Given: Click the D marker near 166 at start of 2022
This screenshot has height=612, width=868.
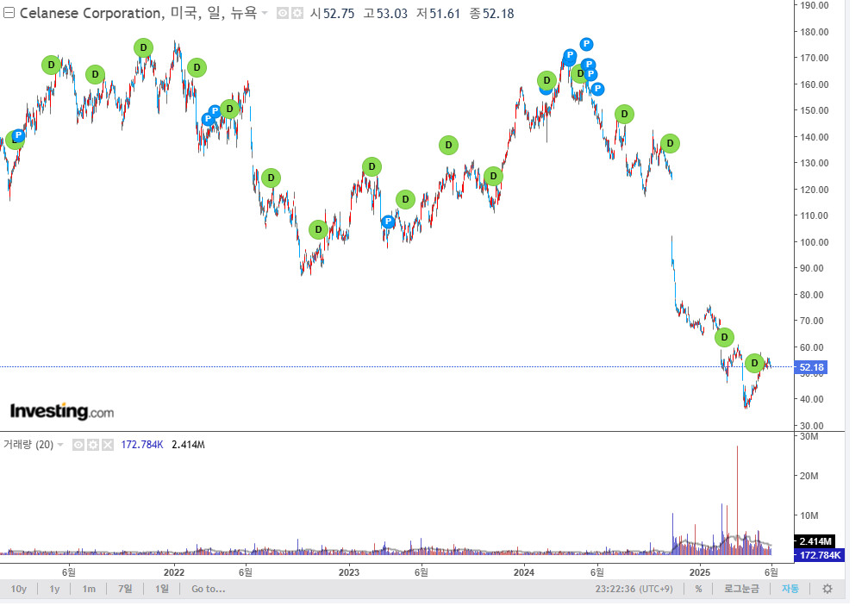Looking at the screenshot, I should point(197,67).
